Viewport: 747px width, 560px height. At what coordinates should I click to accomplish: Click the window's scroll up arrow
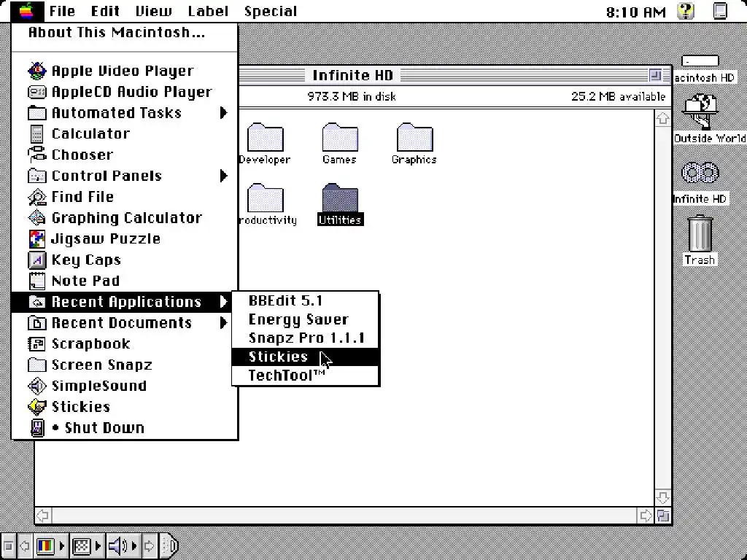pos(662,119)
